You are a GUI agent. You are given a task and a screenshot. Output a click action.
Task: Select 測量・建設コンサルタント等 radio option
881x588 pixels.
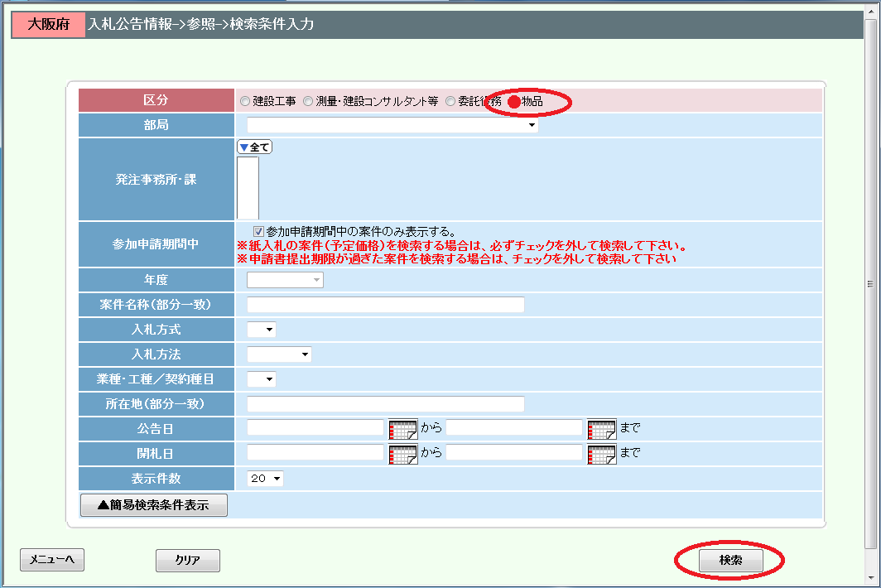click(x=308, y=102)
